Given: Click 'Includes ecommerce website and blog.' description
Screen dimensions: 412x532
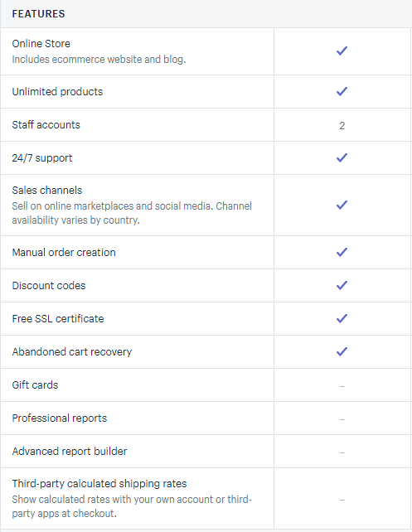Looking at the screenshot, I should click(x=99, y=60).
